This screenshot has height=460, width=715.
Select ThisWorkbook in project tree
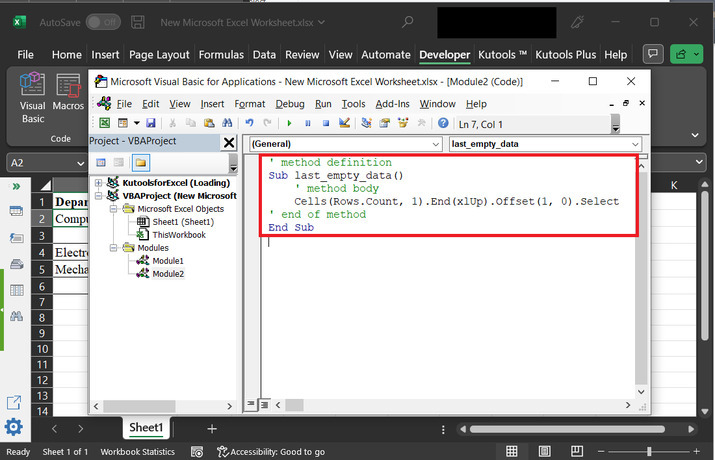pos(179,235)
